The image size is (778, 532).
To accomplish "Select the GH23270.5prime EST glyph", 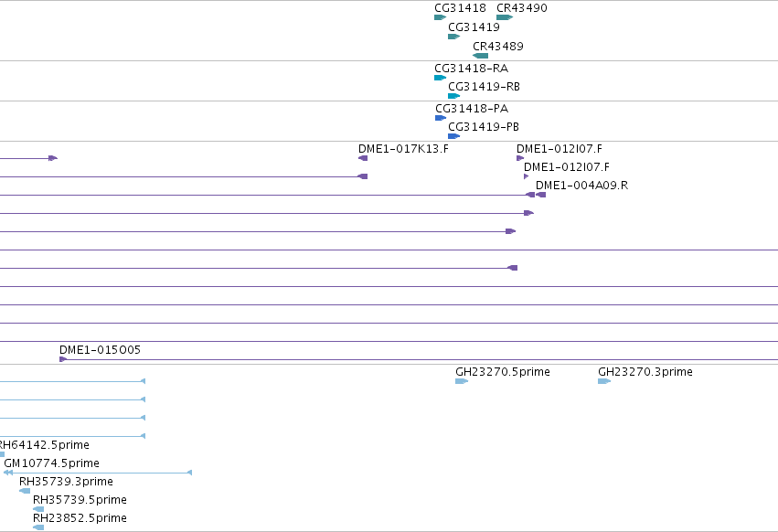I will click(x=462, y=381).
